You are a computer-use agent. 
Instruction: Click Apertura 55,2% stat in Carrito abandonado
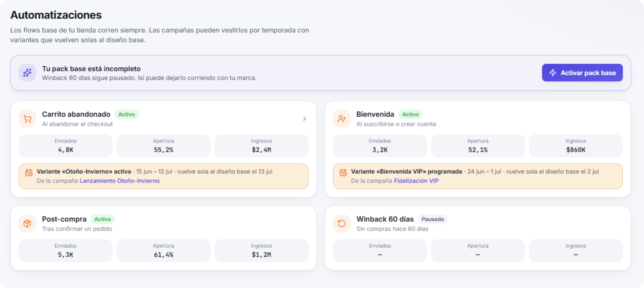163,146
